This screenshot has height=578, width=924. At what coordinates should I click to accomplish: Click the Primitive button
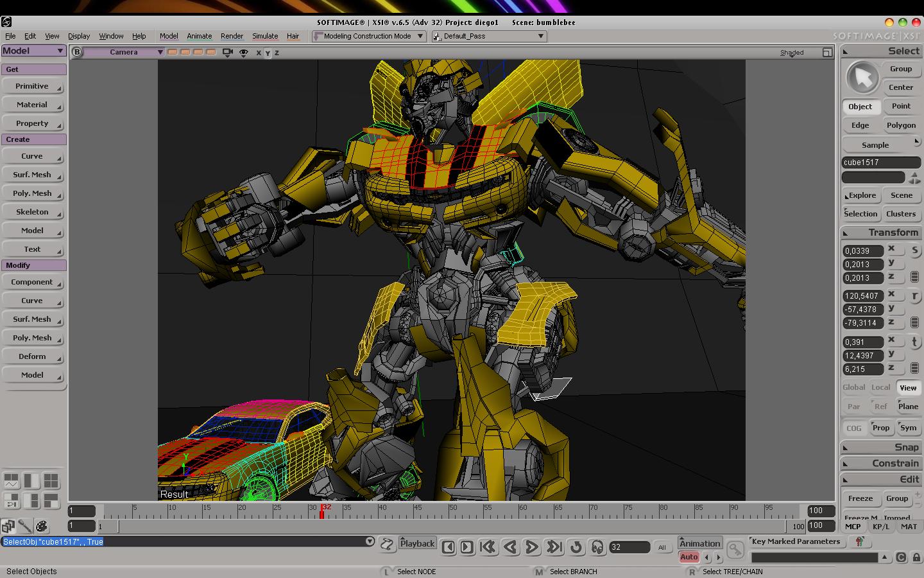(32, 86)
